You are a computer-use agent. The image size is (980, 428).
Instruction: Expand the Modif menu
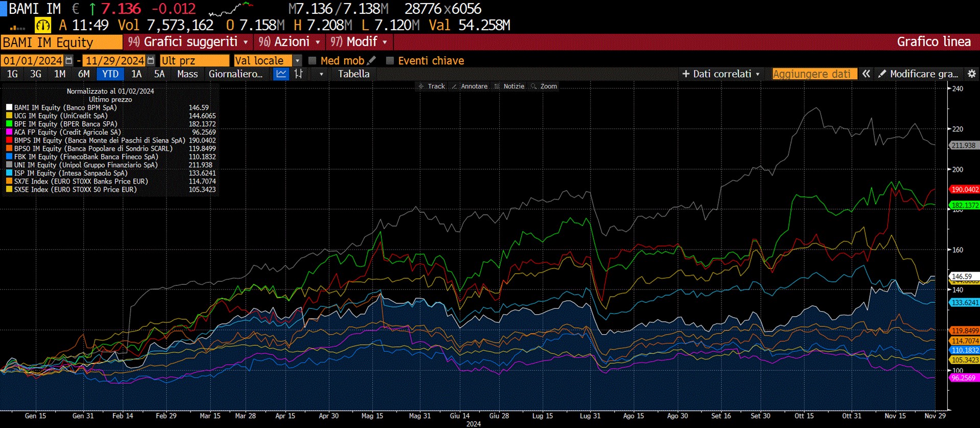[359, 42]
